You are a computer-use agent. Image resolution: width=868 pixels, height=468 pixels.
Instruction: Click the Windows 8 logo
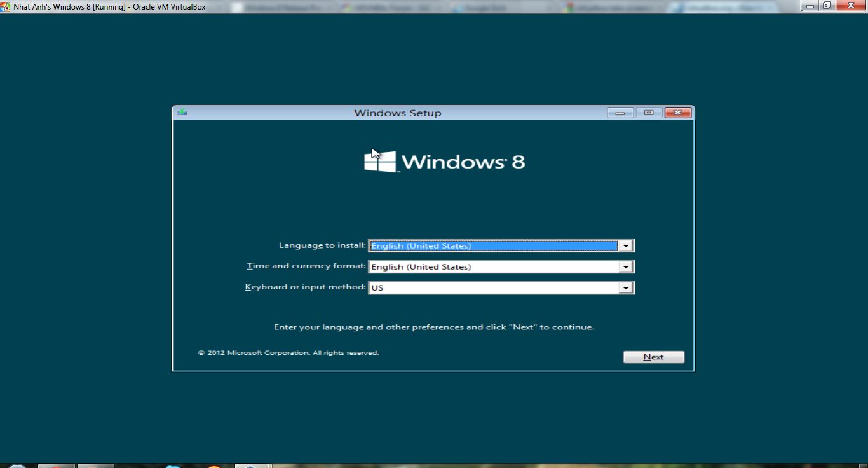pos(445,162)
